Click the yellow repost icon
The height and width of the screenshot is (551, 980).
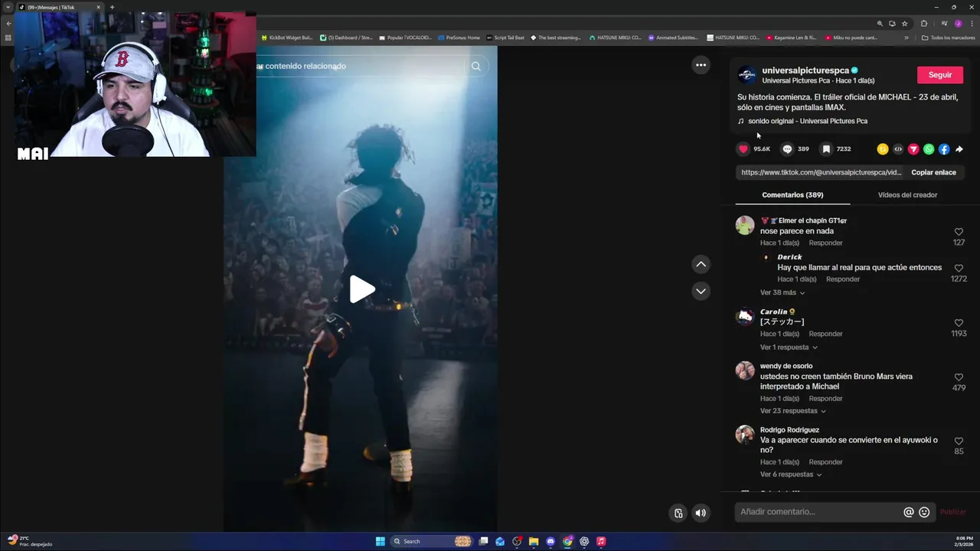tap(883, 149)
